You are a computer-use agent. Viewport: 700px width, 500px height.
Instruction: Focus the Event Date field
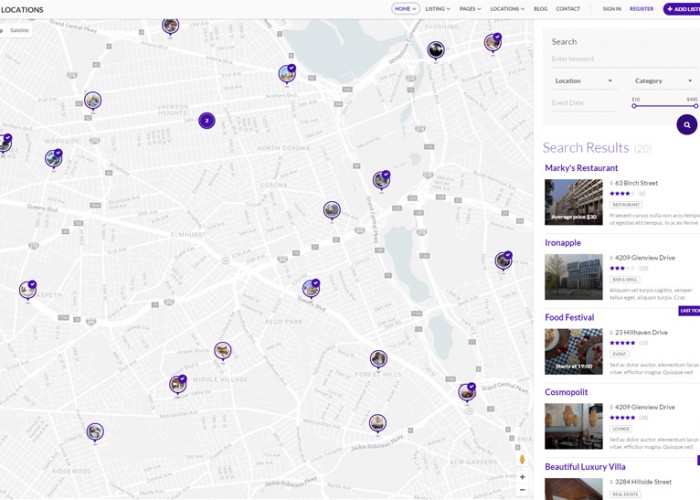(584, 103)
